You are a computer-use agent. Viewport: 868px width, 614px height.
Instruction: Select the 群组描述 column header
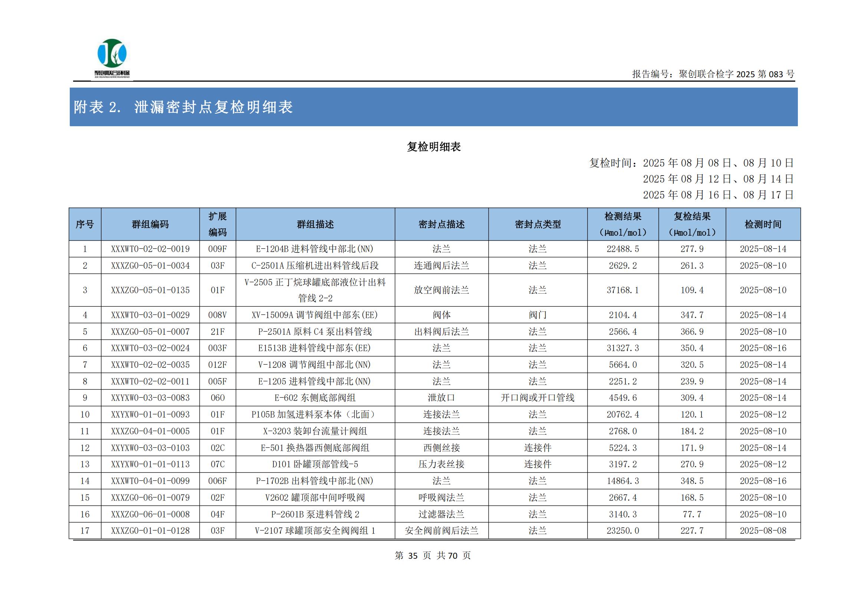click(315, 224)
